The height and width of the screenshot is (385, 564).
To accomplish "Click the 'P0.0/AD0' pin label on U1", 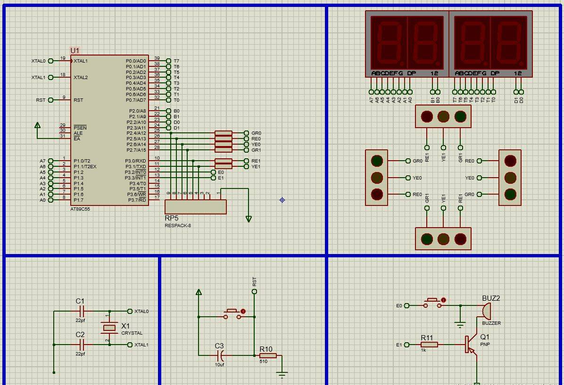I will pyautogui.click(x=136, y=61).
